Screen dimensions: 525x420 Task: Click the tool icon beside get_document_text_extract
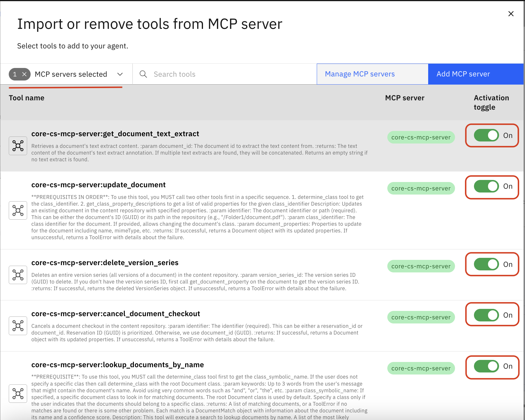(18, 146)
